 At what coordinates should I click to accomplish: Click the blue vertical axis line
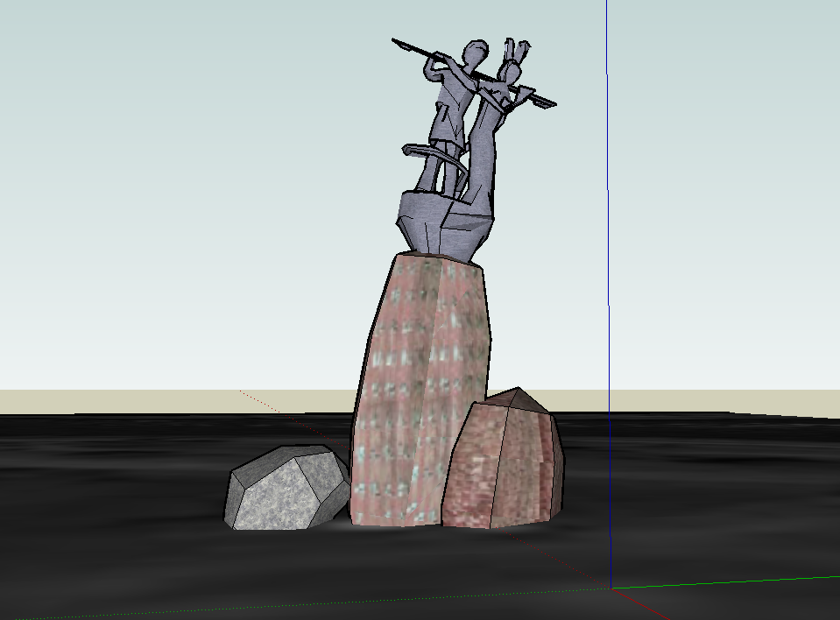(x=609, y=294)
